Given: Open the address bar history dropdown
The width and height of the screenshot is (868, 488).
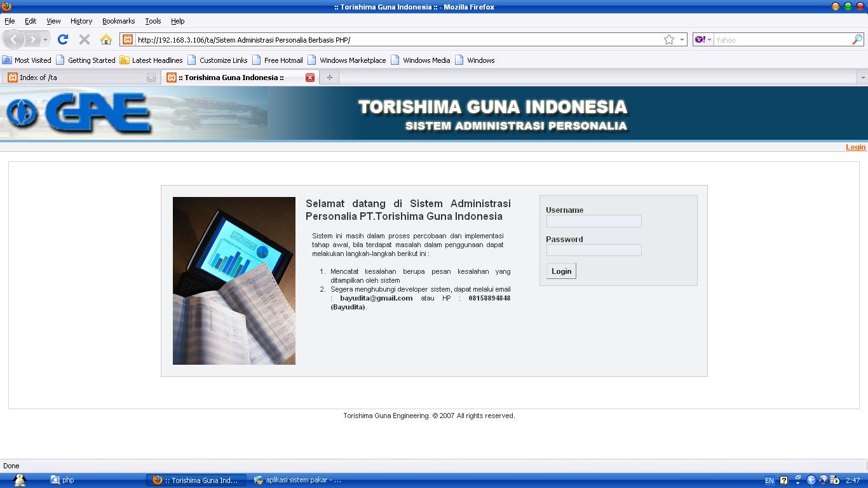Looking at the screenshot, I should (682, 39).
